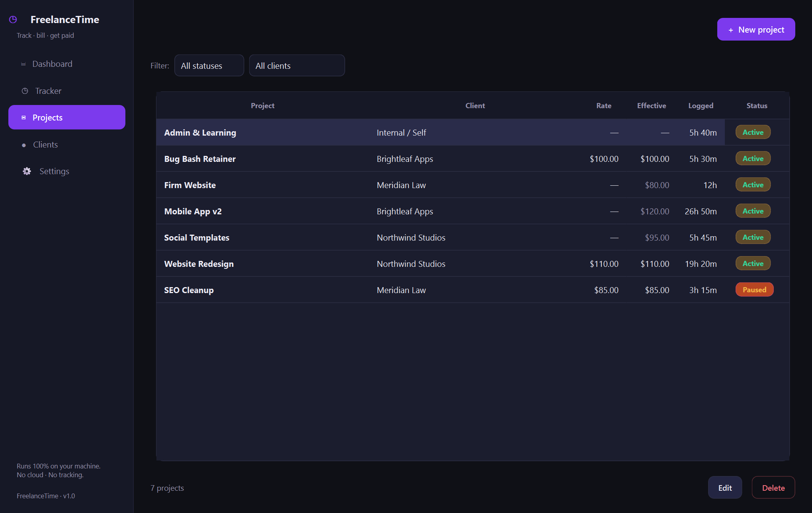Screen dimensions: 812x513
Task: Click the FreelanceTime v1.0 version label
Action: (x=46, y=496)
